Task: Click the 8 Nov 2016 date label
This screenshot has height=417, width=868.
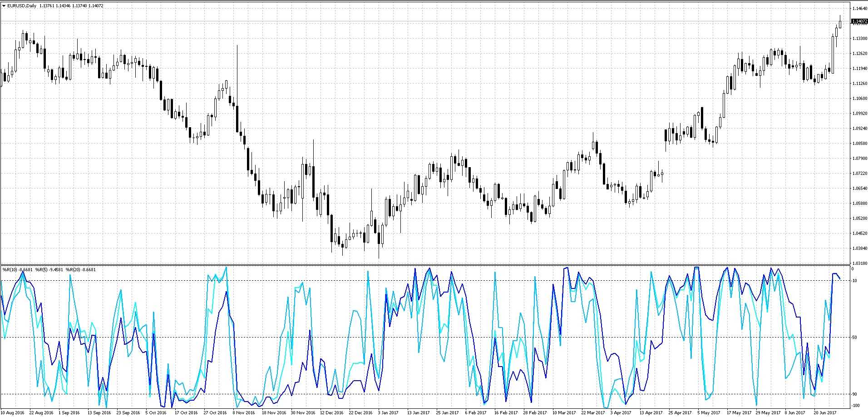Action: pos(244,413)
